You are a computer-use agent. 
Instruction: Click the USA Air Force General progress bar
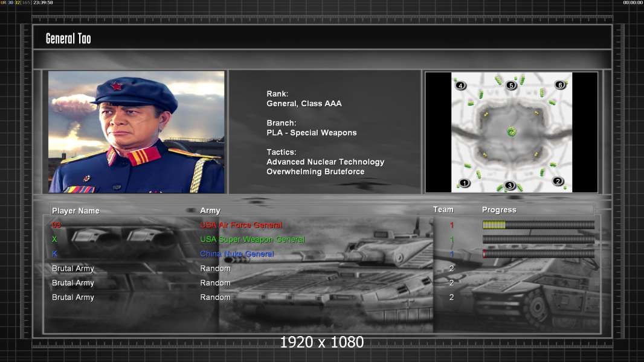coord(538,224)
